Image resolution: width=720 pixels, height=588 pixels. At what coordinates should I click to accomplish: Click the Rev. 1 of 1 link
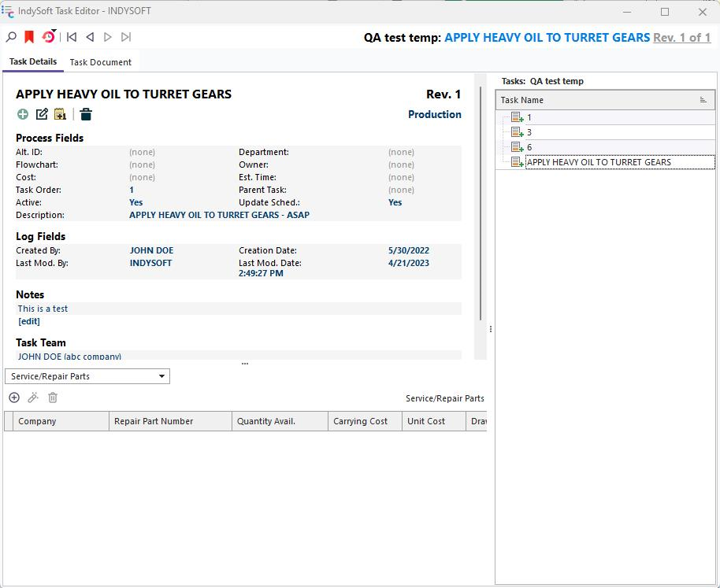(x=681, y=37)
